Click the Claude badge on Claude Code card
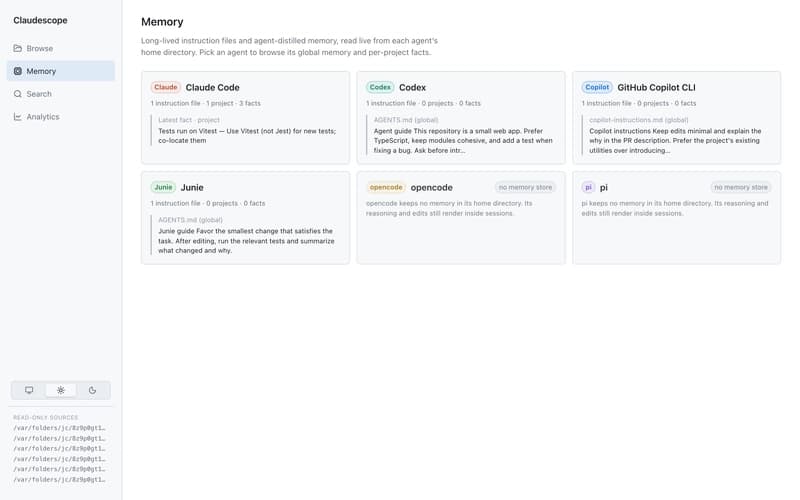The image size is (800, 500). click(x=166, y=87)
